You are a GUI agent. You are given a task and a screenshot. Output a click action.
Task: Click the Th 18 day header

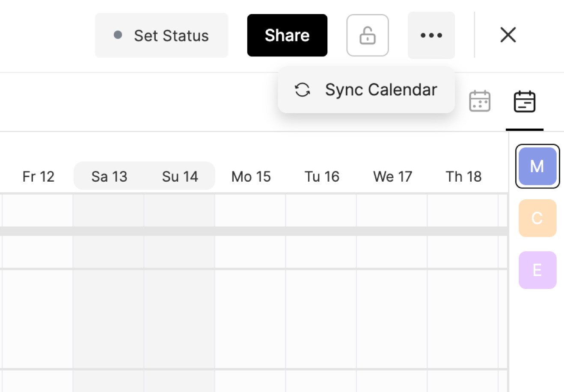(463, 177)
